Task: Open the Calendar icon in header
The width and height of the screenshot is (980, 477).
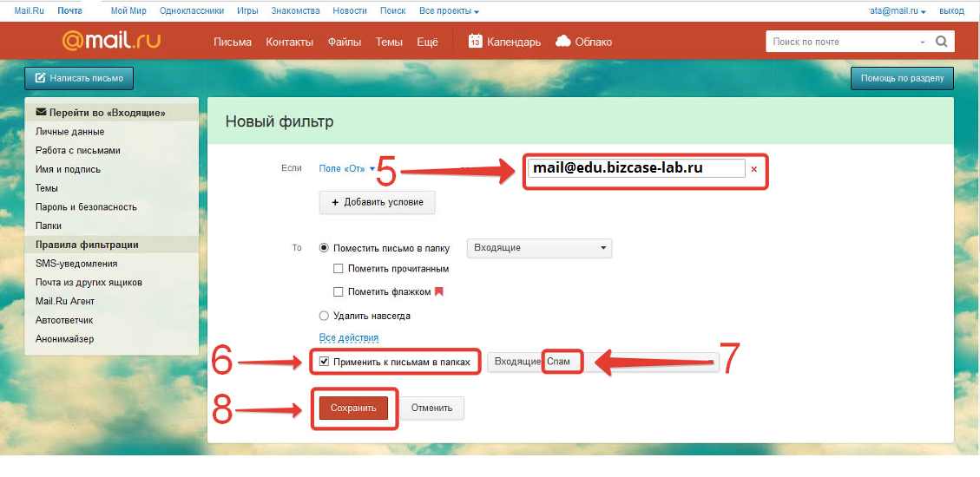Action: point(476,42)
